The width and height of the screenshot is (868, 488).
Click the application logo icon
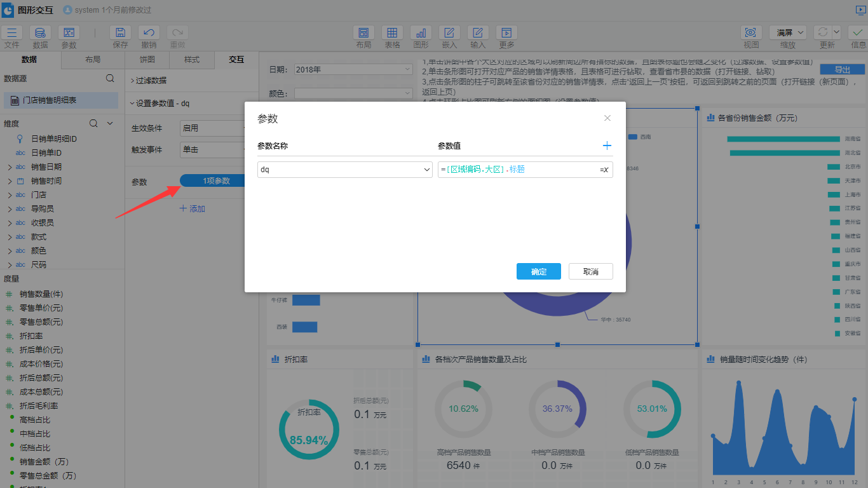pos(8,10)
